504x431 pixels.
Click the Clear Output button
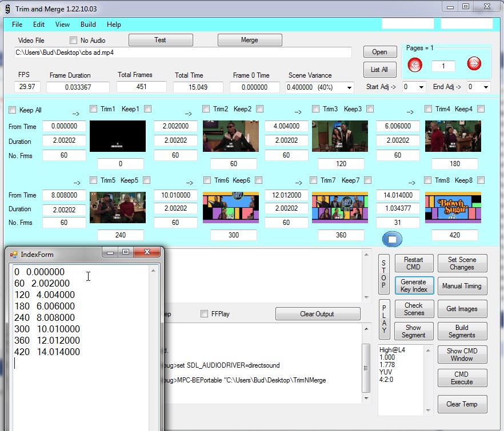click(x=318, y=314)
